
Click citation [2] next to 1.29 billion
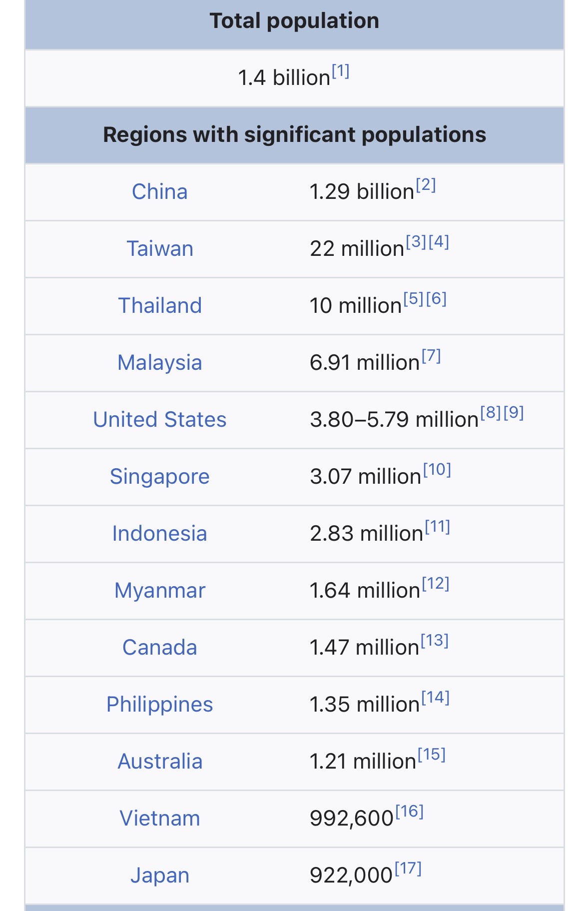pos(426,185)
